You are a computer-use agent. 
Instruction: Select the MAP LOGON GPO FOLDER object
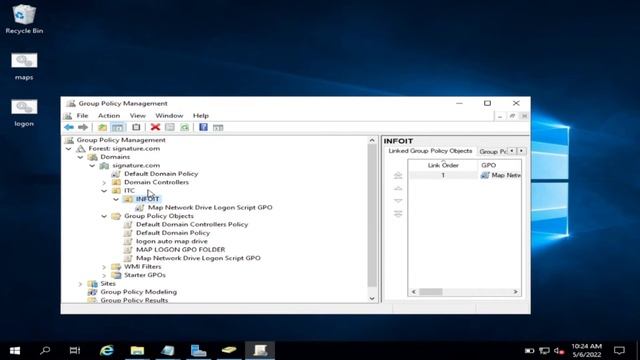click(180, 250)
